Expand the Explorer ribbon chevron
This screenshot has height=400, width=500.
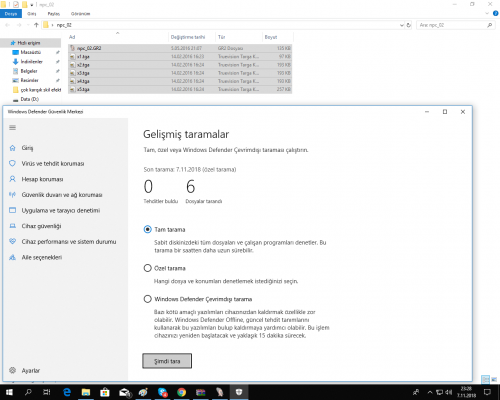(x=487, y=14)
